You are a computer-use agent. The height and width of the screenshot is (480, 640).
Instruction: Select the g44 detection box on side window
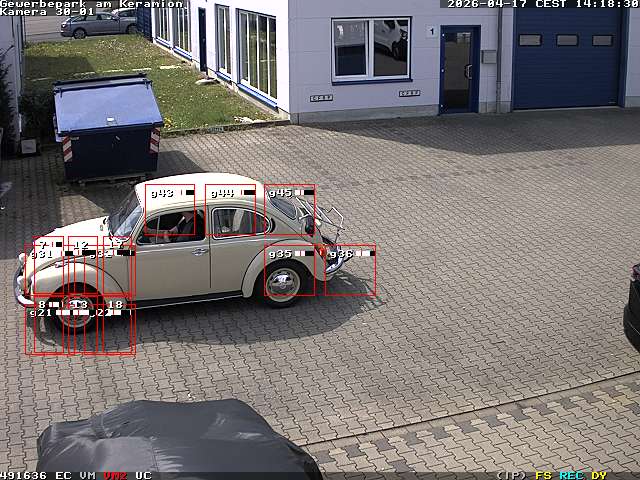click(230, 210)
